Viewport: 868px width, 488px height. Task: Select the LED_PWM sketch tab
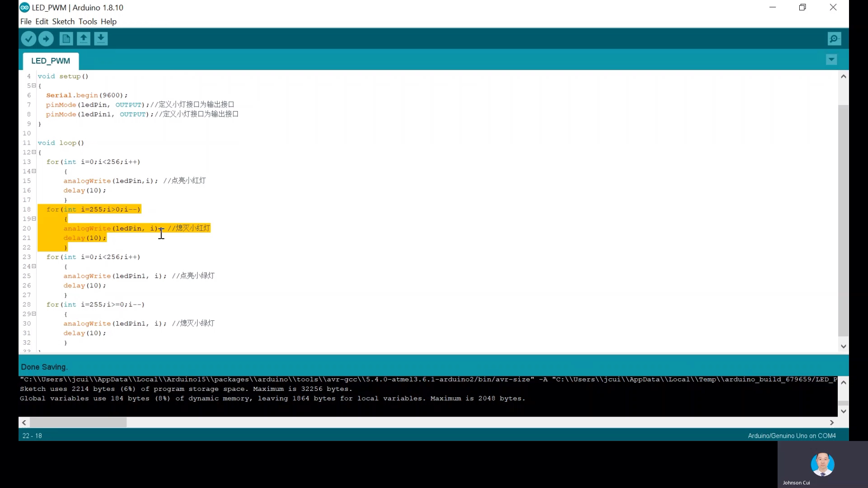click(51, 61)
